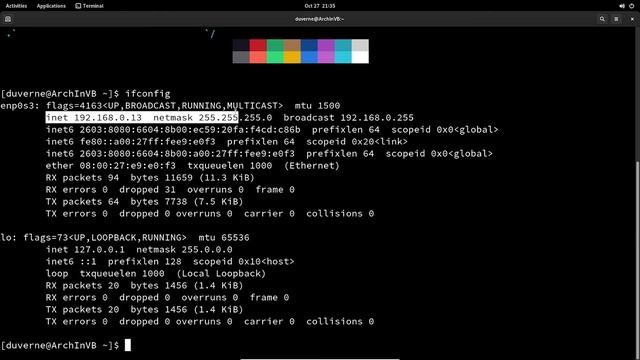Click the mtu 1500 value

click(x=318, y=106)
